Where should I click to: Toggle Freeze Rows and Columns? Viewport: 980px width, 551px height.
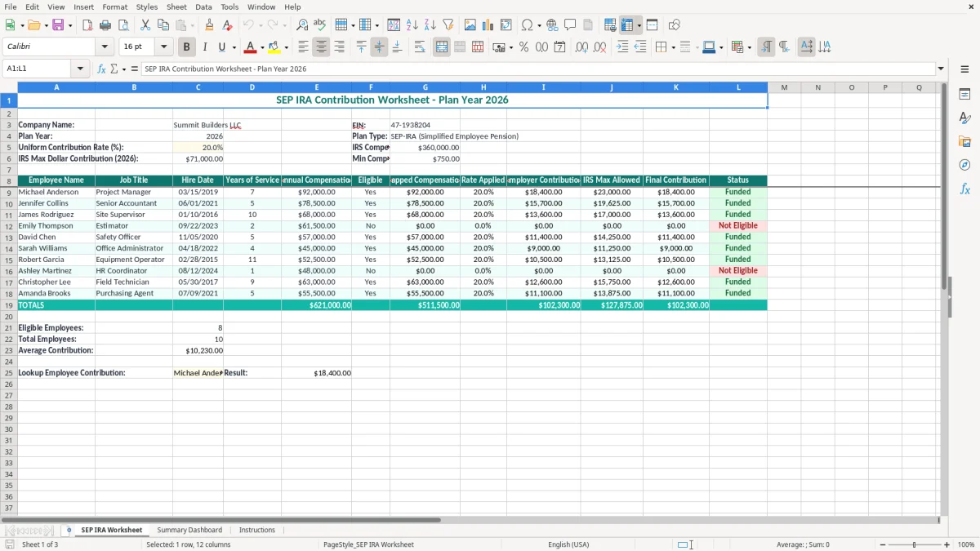[x=627, y=25]
